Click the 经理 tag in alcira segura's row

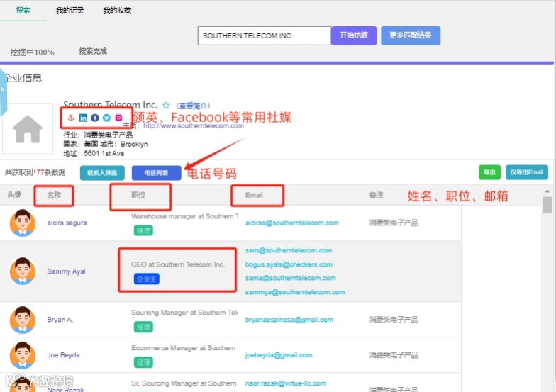click(x=143, y=231)
